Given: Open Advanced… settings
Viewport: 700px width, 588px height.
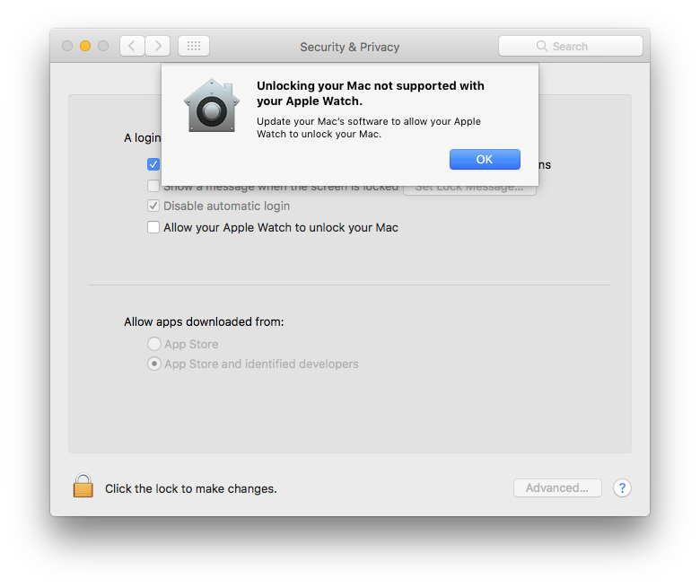Looking at the screenshot, I should [x=557, y=488].
